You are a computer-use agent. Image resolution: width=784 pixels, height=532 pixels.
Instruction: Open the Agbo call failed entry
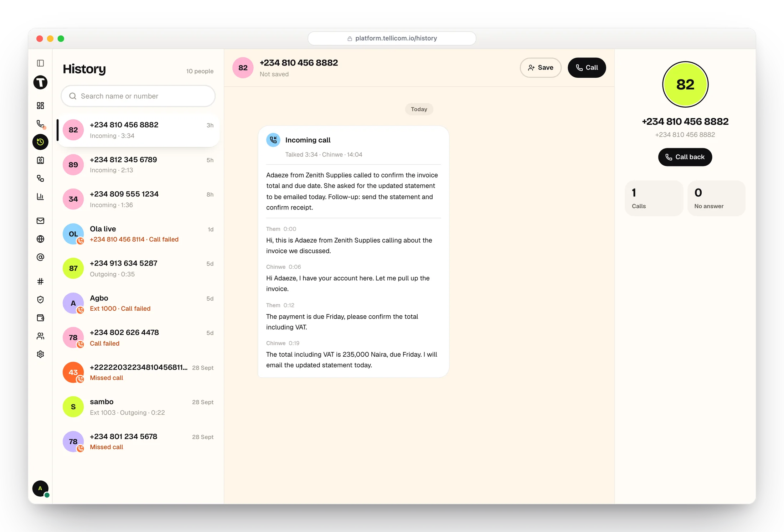[138, 303]
